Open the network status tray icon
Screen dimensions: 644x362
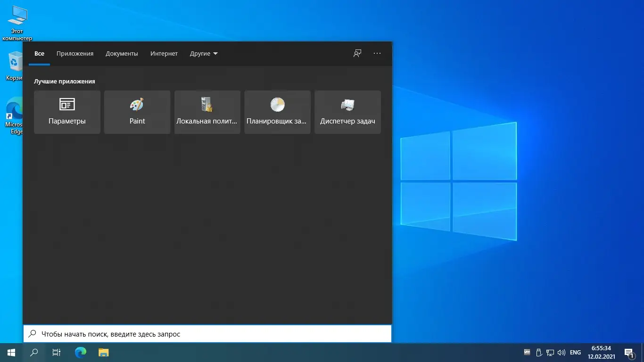pos(550,352)
